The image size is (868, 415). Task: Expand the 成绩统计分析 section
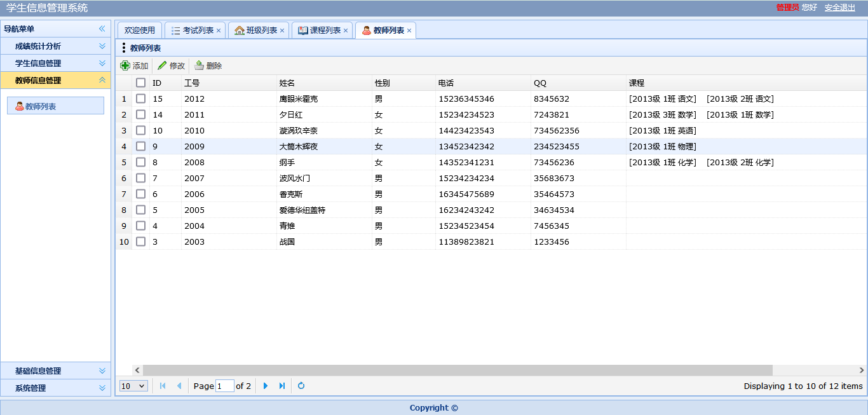(x=102, y=46)
